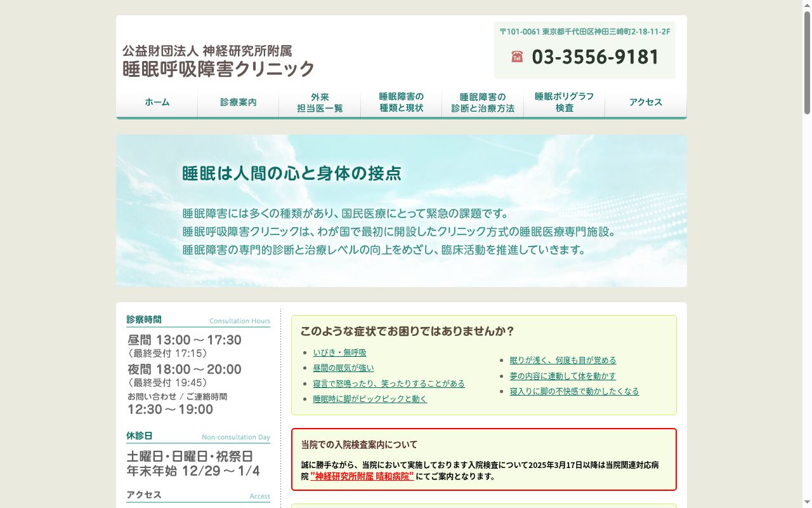The image size is (812, 508).
Task: Click the 睡眠は人間の心と身体の接点 banner
Action: 402,211
